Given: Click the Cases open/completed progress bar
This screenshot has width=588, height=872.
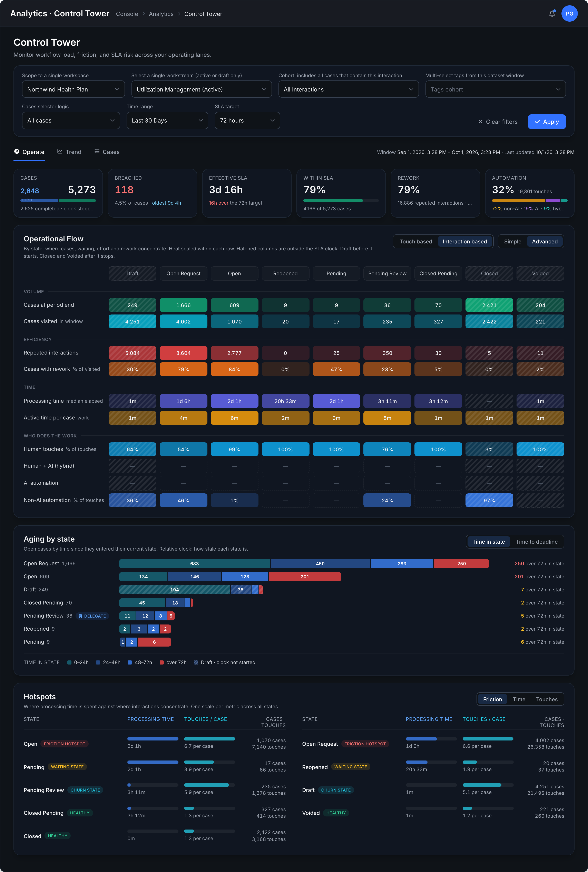Looking at the screenshot, I should point(58,201).
